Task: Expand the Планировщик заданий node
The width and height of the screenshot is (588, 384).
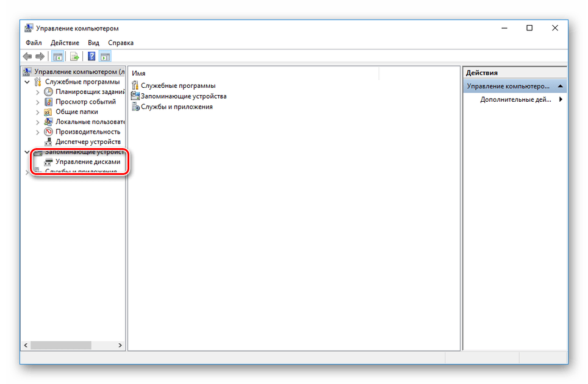Action: click(37, 92)
